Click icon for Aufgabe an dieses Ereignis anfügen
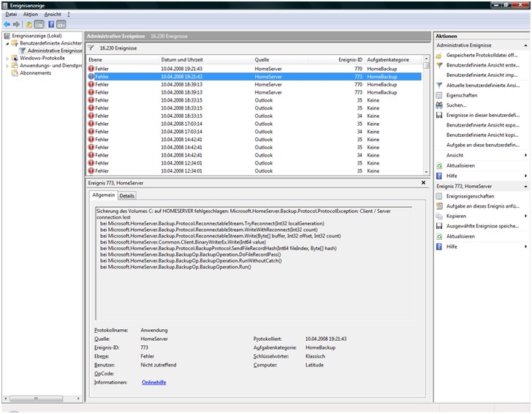532x414 pixels. coord(439,206)
